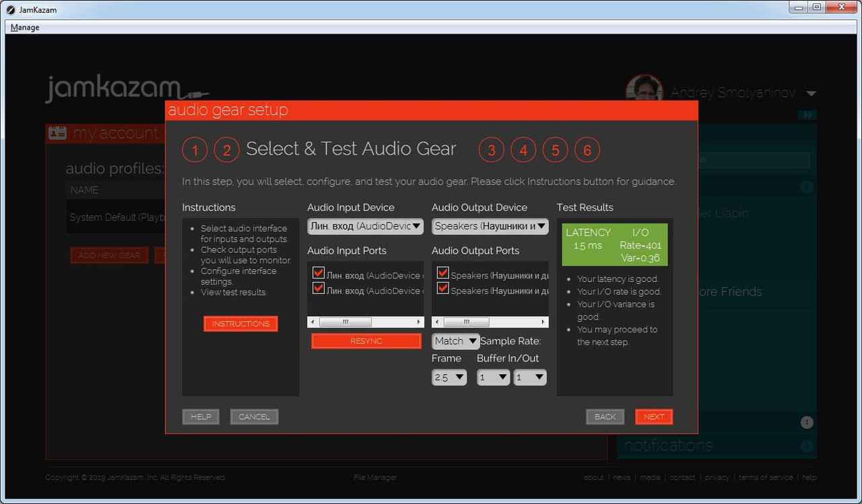This screenshot has height=504, width=862.
Task: Open the Audio Output Device dropdown
Action: (x=490, y=226)
